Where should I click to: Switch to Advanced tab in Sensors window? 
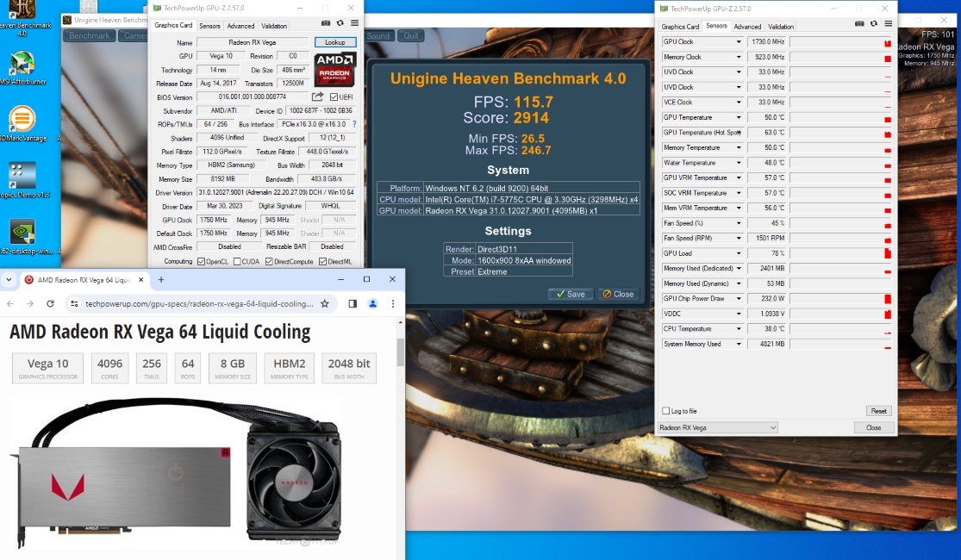pos(748,27)
